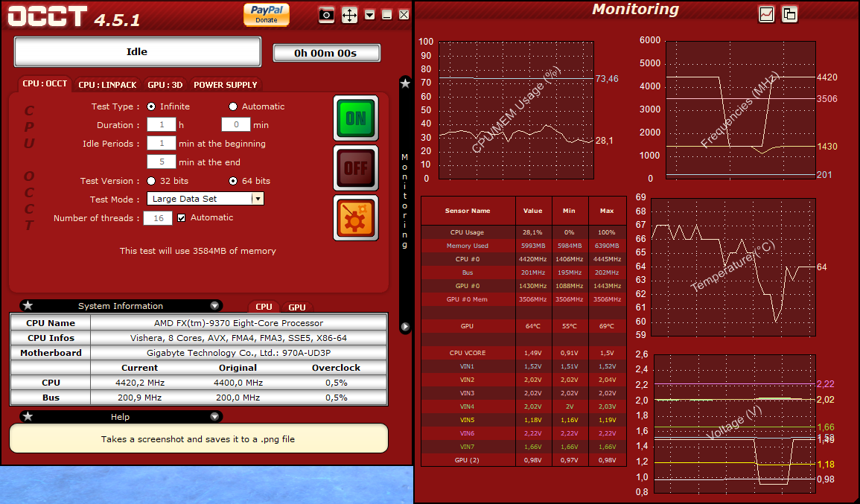860x504 pixels.
Task: Select the Infinite test type
Action: coord(151,106)
